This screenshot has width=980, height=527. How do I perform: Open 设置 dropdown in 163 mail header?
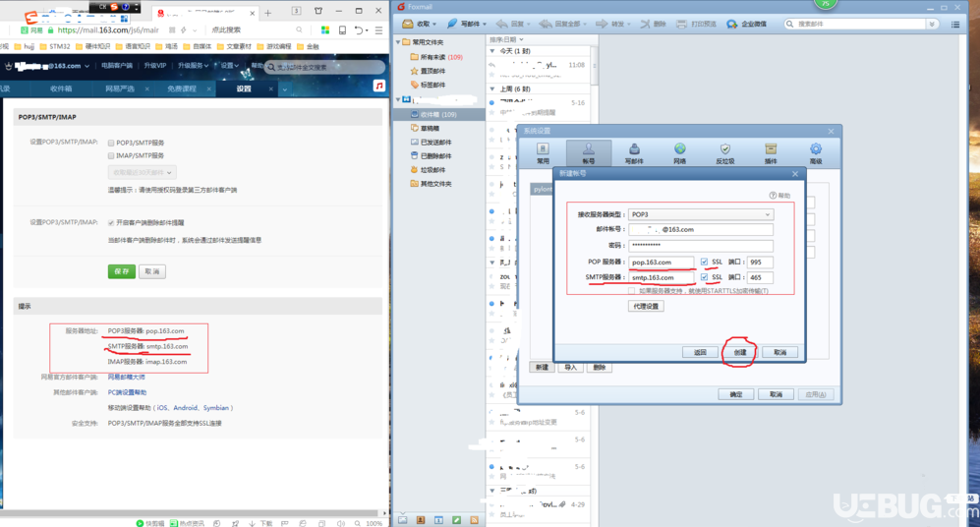click(229, 66)
